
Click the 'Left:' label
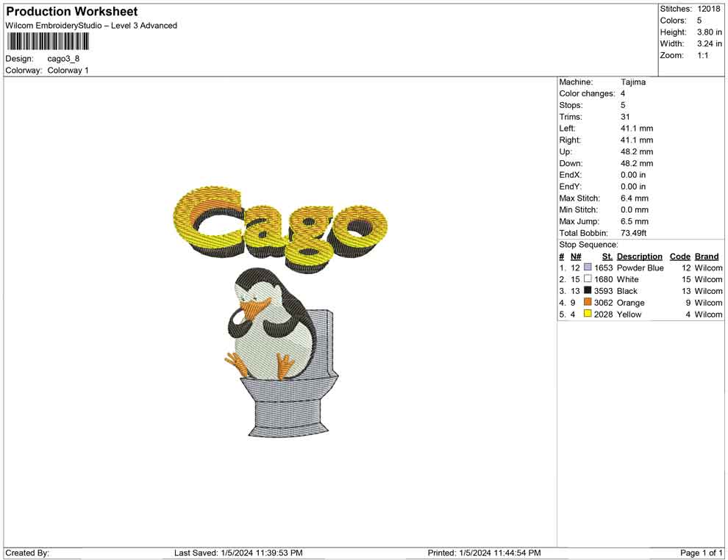567,129
